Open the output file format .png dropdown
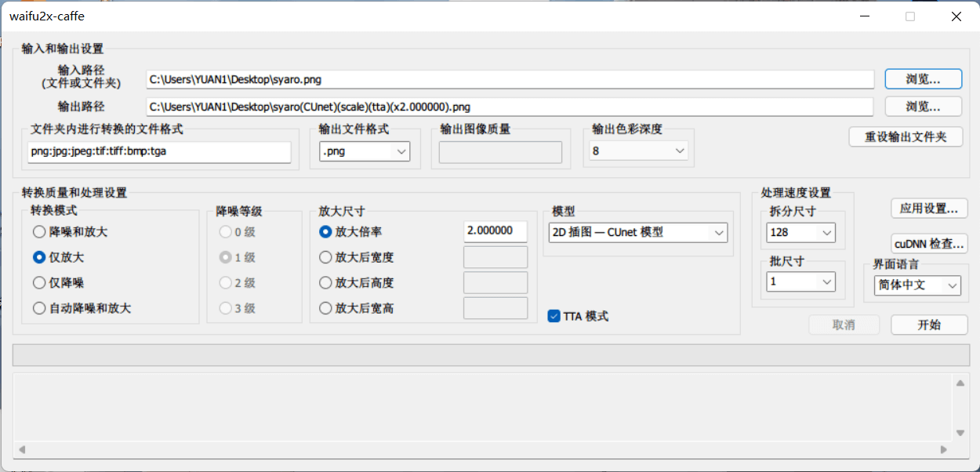980x472 pixels. pos(365,151)
